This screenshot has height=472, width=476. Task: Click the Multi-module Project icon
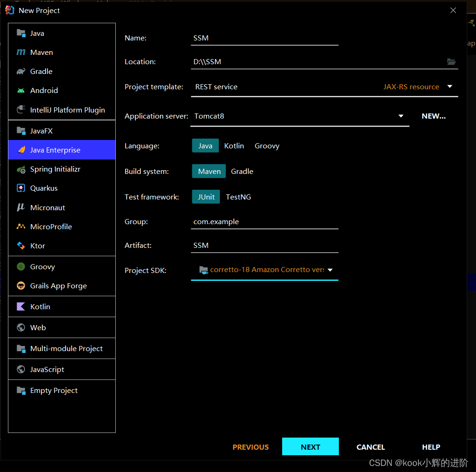tap(21, 348)
